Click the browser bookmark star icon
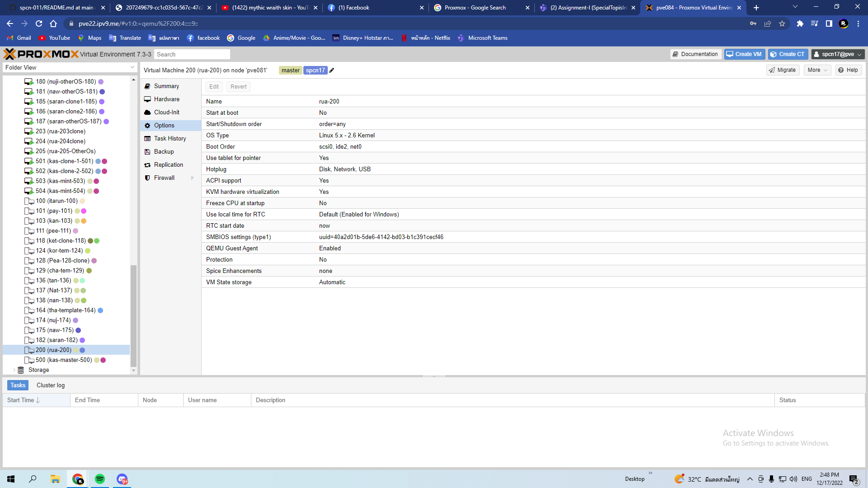The width and height of the screenshot is (868, 488). coord(782,23)
